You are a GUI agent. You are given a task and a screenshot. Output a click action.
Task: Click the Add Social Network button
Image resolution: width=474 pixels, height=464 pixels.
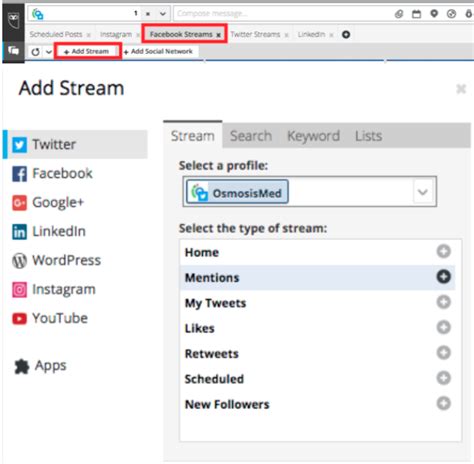[x=159, y=51]
